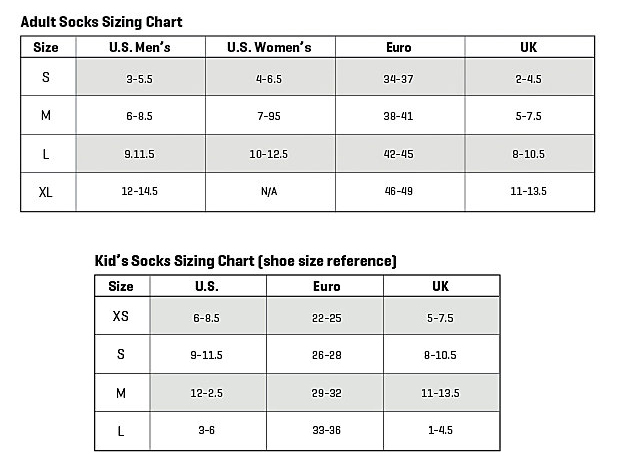Viewport: 621px width, 465px height.
Task: Click the 33-36 Euro size cell
Action: pyautogui.click(x=326, y=431)
